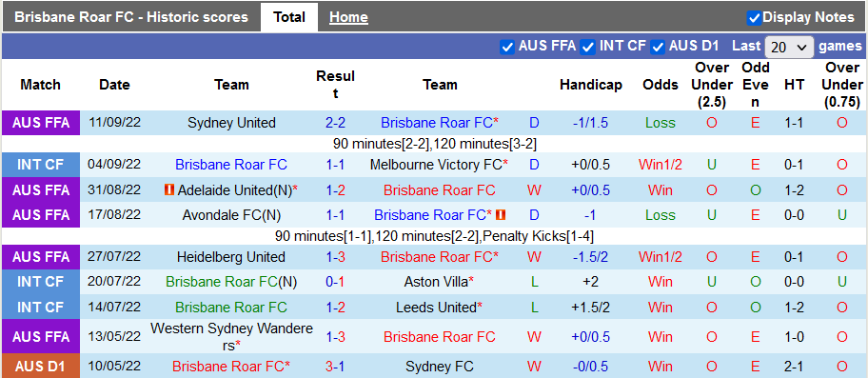Image resolution: width=868 pixels, height=378 pixels.
Task: Click red card icon beside Adelaide United
Action: coord(168,190)
